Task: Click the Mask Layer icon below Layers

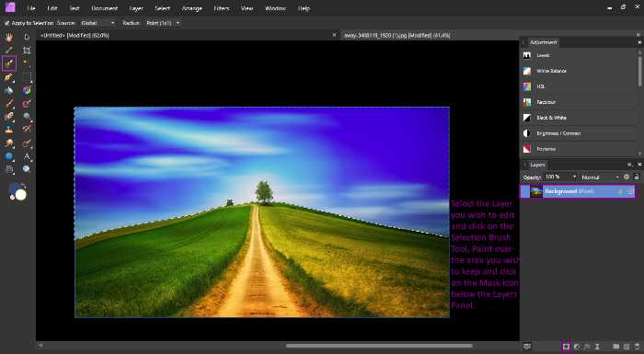Action: tap(567, 347)
